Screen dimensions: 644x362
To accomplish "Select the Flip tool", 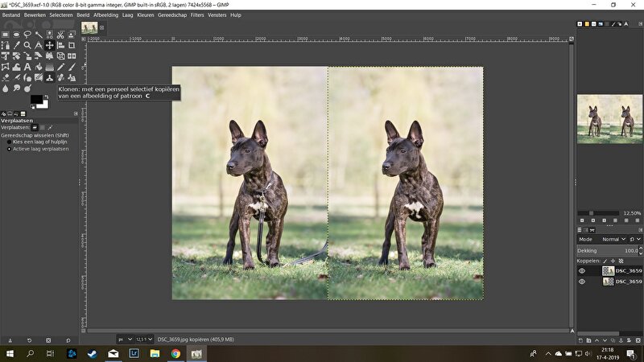I will [x=72, y=56].
